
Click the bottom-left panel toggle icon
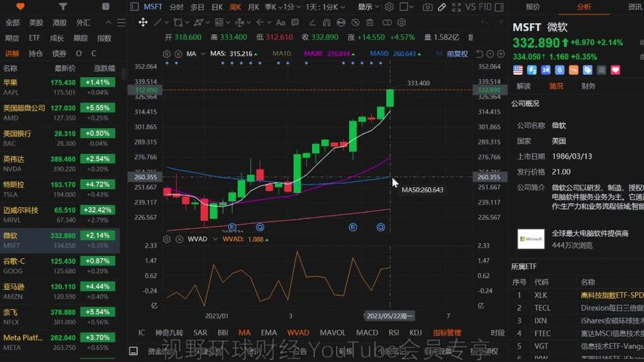[x=133, y=351]
